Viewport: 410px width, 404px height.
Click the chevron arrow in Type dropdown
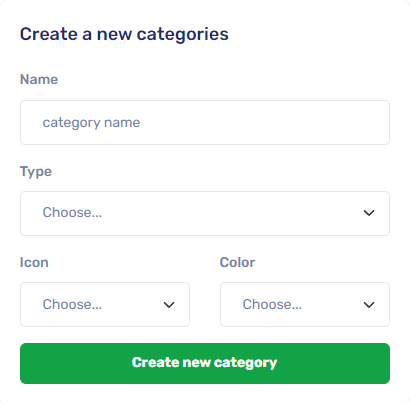click(369, 213)
